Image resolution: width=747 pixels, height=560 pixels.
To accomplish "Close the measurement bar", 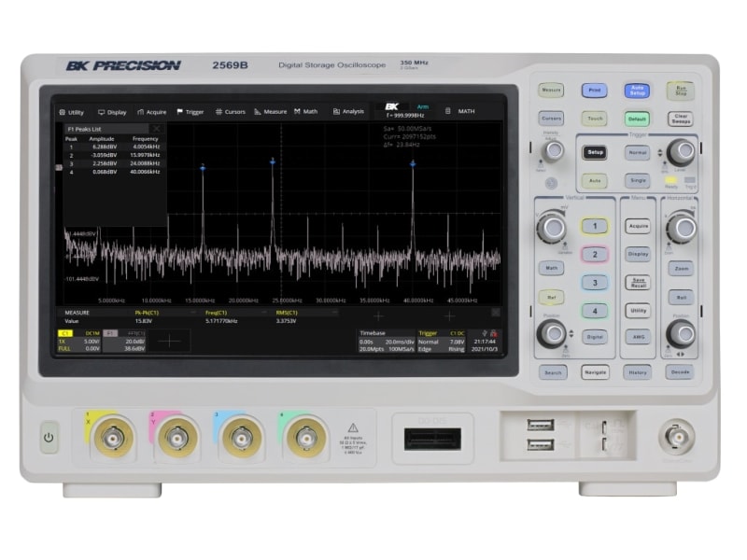I will tap(496, 312).
